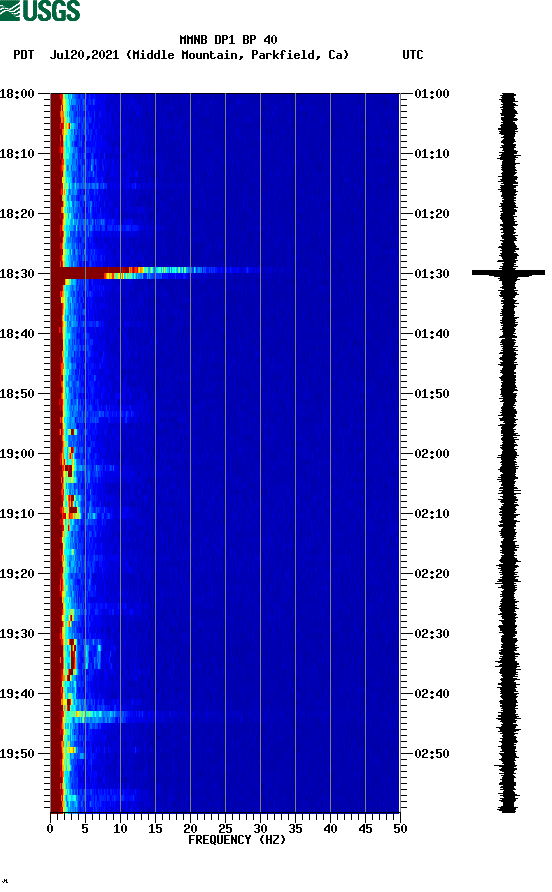This screenshot has width=552, height=892.
Task: Click the 02:20 UTC time label
Action: point(432,573)
